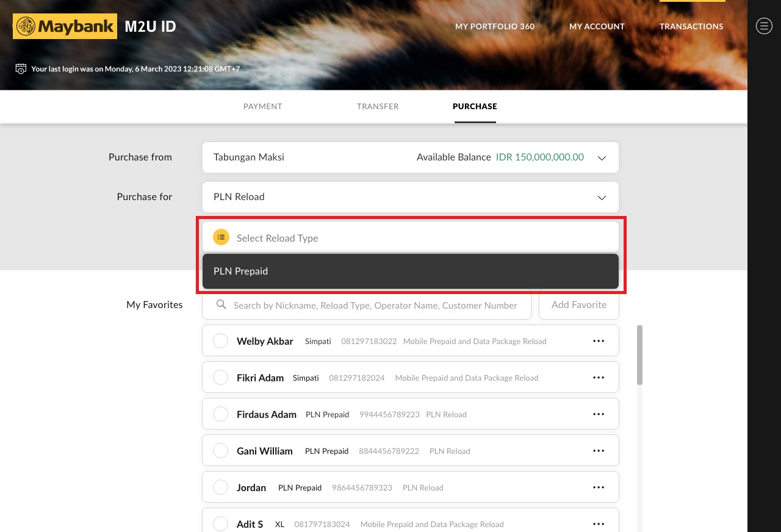Click the favorites search input field

(367, 304)
